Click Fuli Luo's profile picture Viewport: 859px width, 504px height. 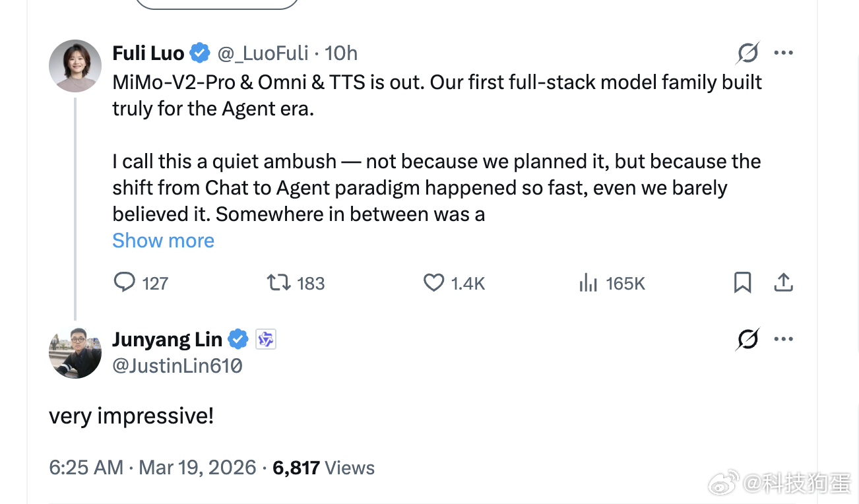(x=75, y=66)
